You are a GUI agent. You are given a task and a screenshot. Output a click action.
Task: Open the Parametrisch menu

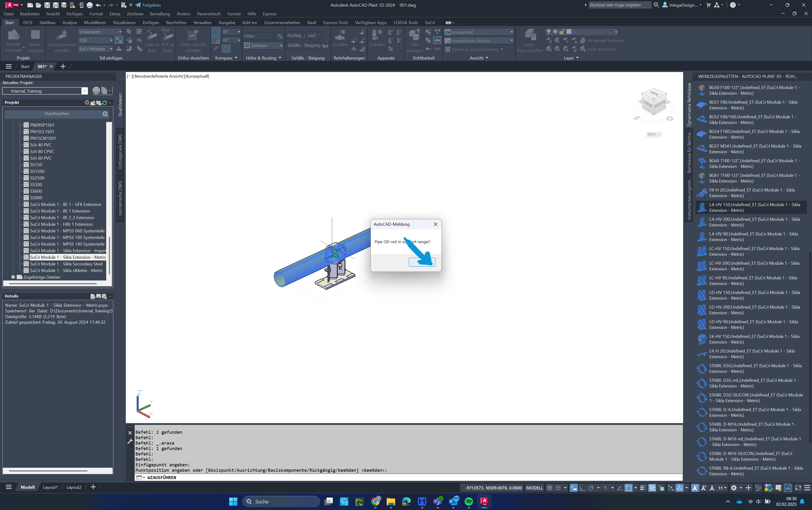(209, 14)
